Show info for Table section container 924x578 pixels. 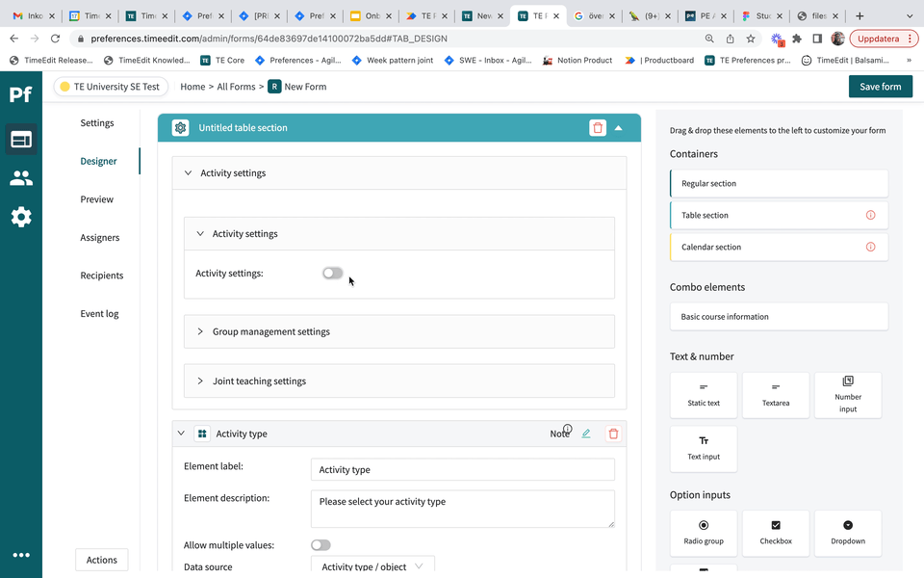point(870,215)
